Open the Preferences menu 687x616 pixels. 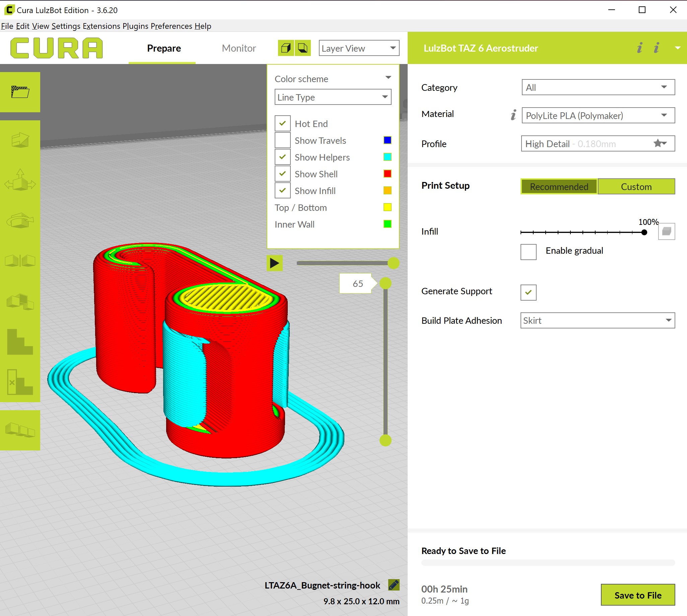(x=171, y=26)
